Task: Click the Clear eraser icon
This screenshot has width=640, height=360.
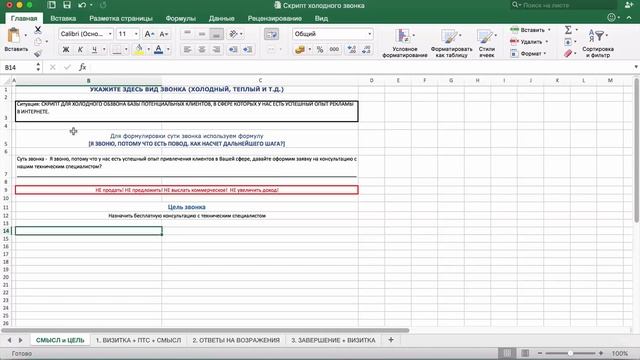Action: click(568, 53)
